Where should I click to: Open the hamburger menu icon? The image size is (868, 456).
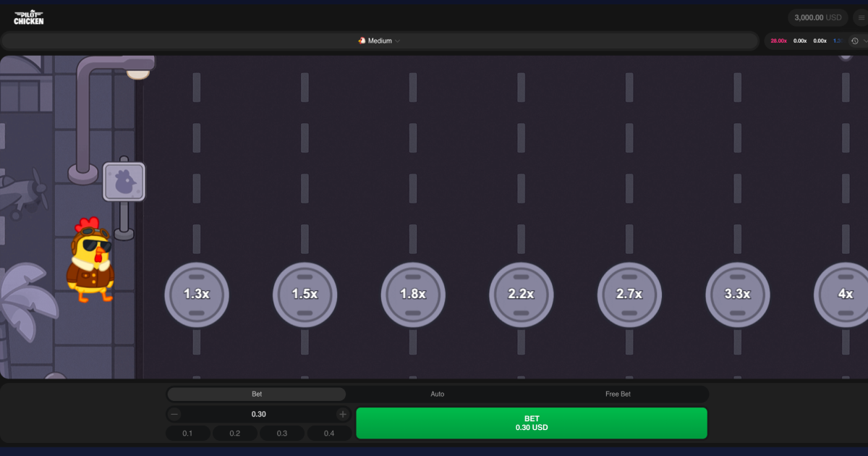tap(861, 17)
